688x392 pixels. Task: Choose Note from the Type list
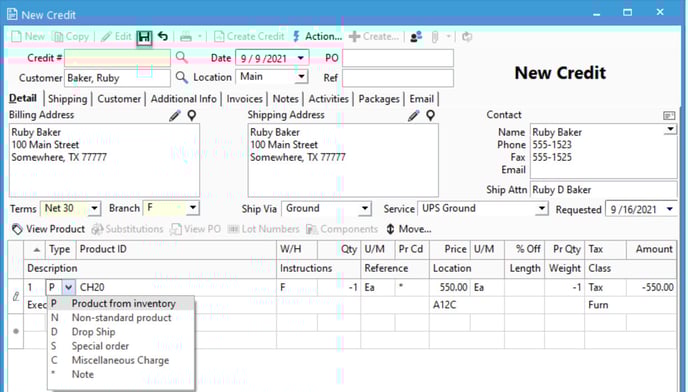tap(121, 374)
